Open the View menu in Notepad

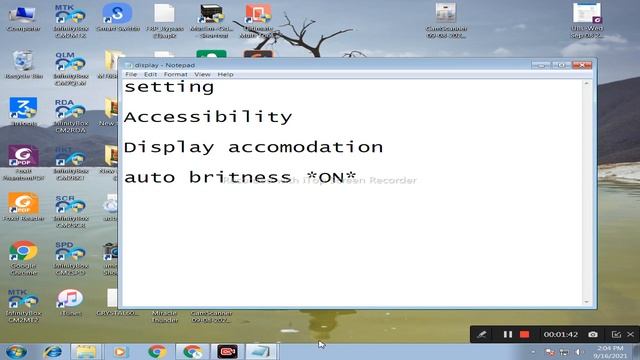tap(202, 74)
